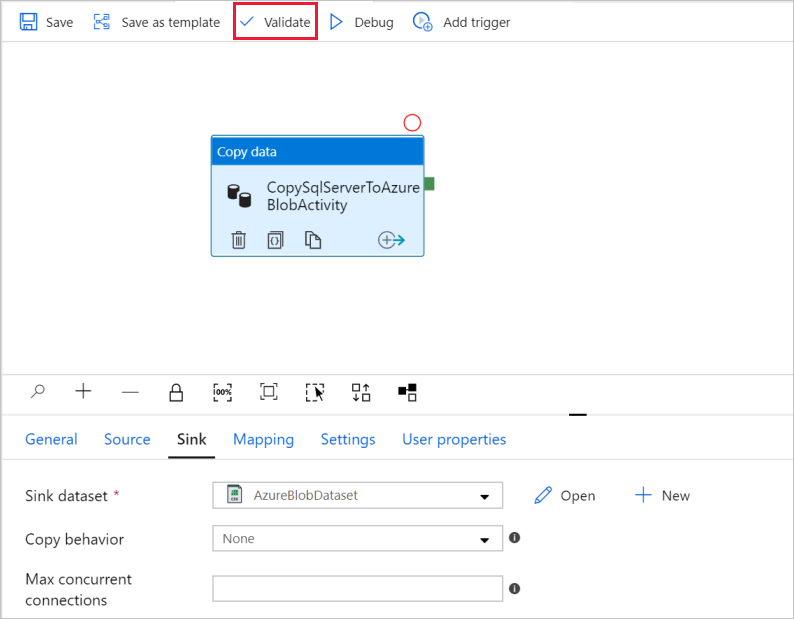The image size is (794, 619).
Task: Click the Save label text
Action: point(60,22)
